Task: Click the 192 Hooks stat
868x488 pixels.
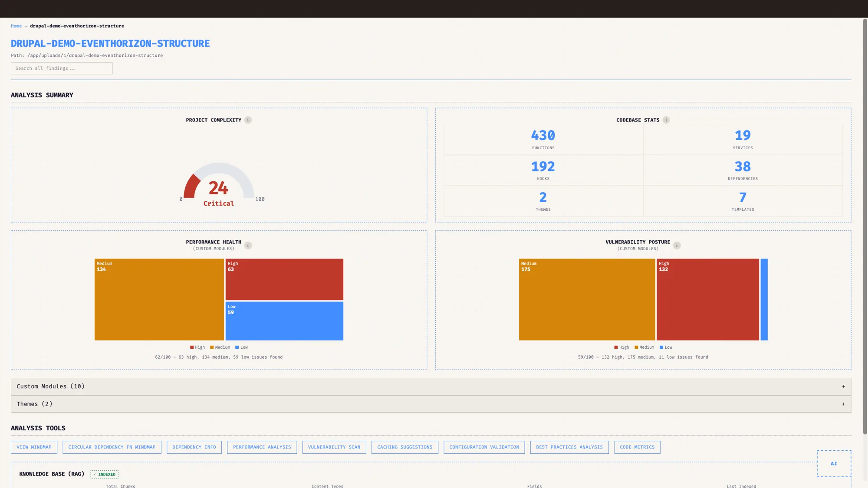Action: (543, 170)
